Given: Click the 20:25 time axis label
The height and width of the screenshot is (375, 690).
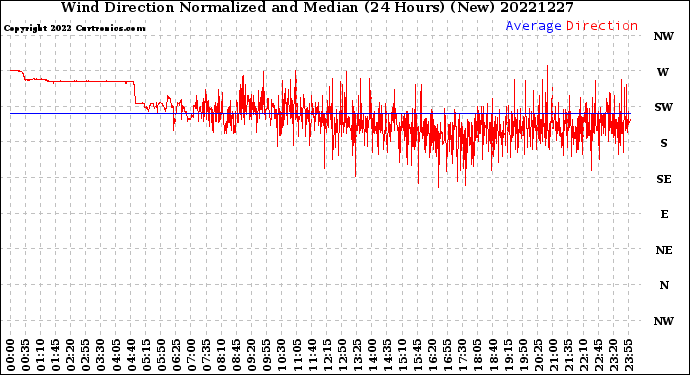Looking at the screenshot, I should (538, 355).
